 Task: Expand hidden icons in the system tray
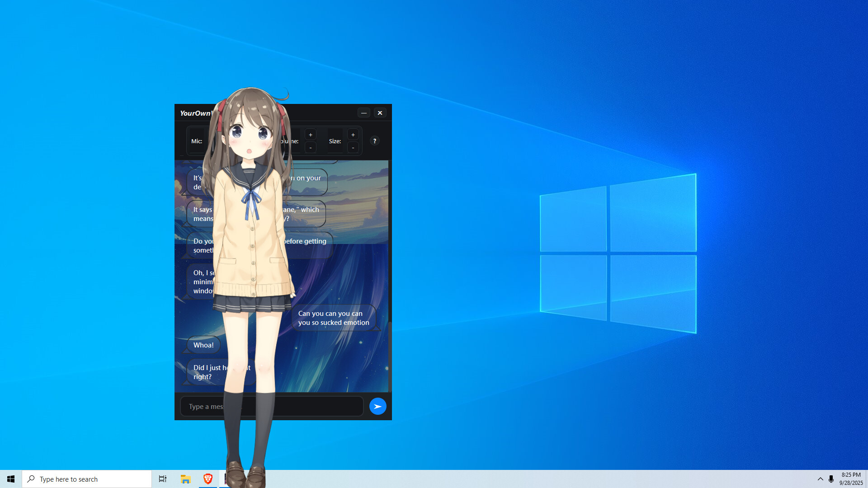pos(820,479)
